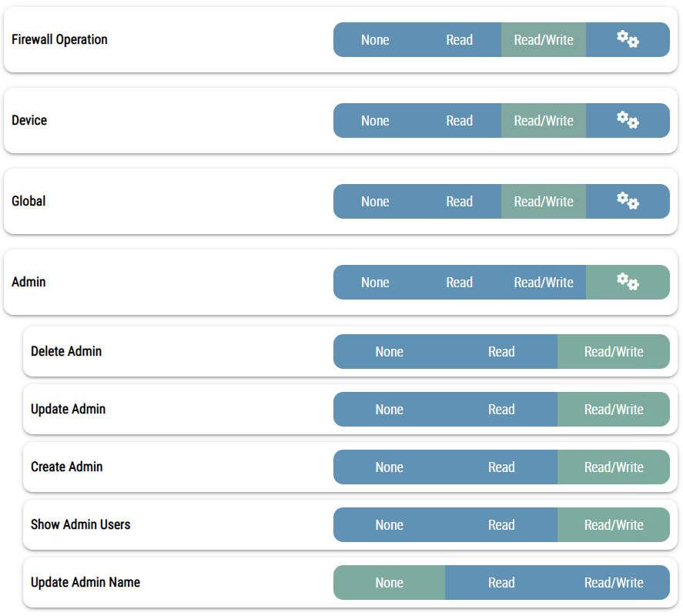Choose None for Delete Admin
This screenshot has height=616, width=683.
point(389,352)
